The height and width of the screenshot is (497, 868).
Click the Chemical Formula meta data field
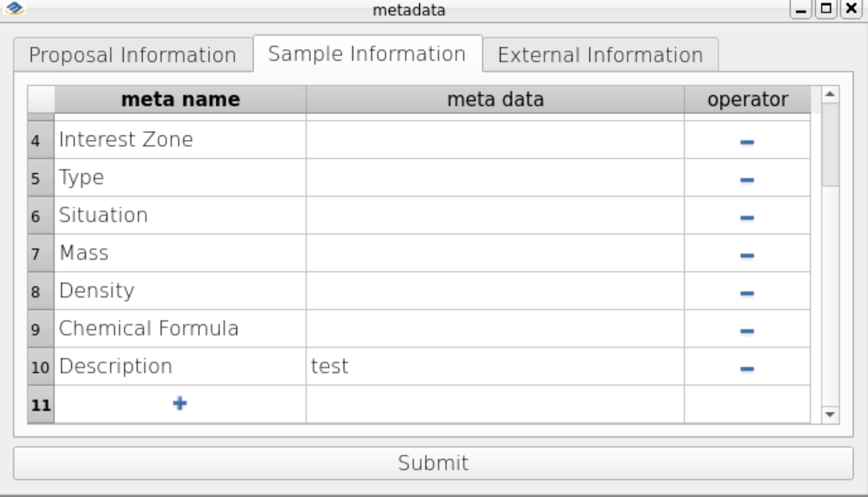[x=495, y=328]
